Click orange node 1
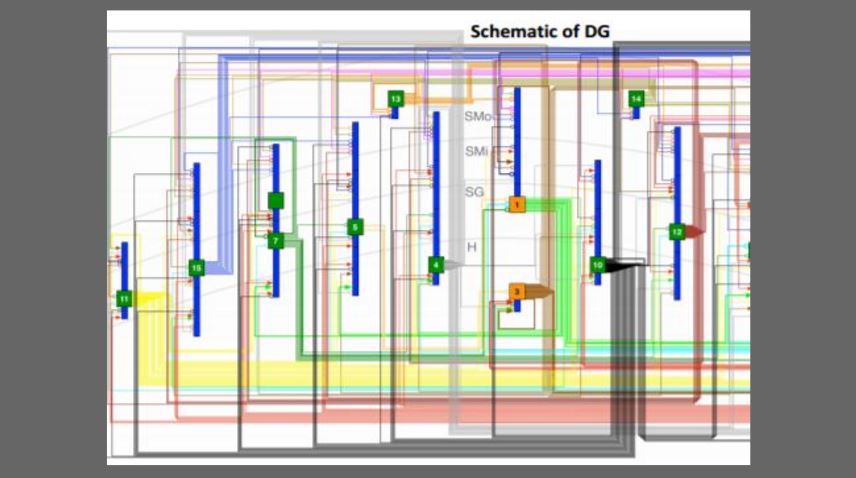Viewport: 856px width, 478px height. [516, 204]
